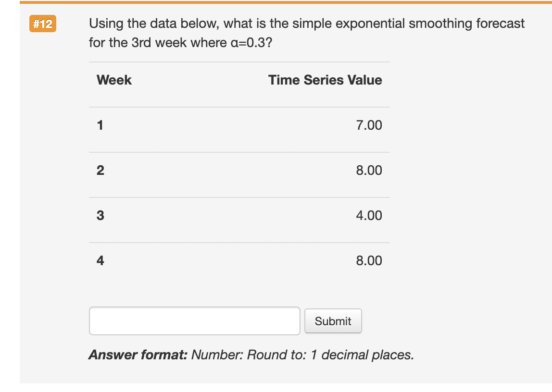Click the Week 3 cell label
The image size is (552, 392).
[100, 215]
